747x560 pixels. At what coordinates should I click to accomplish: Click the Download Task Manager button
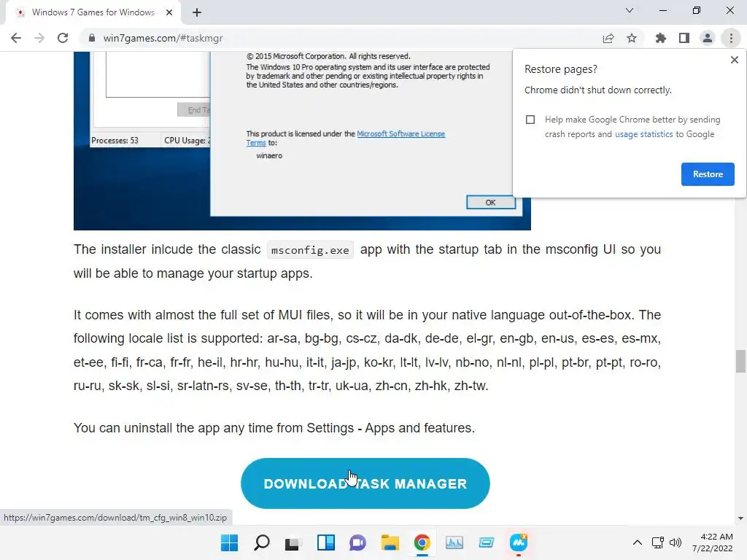click(365, 483)
